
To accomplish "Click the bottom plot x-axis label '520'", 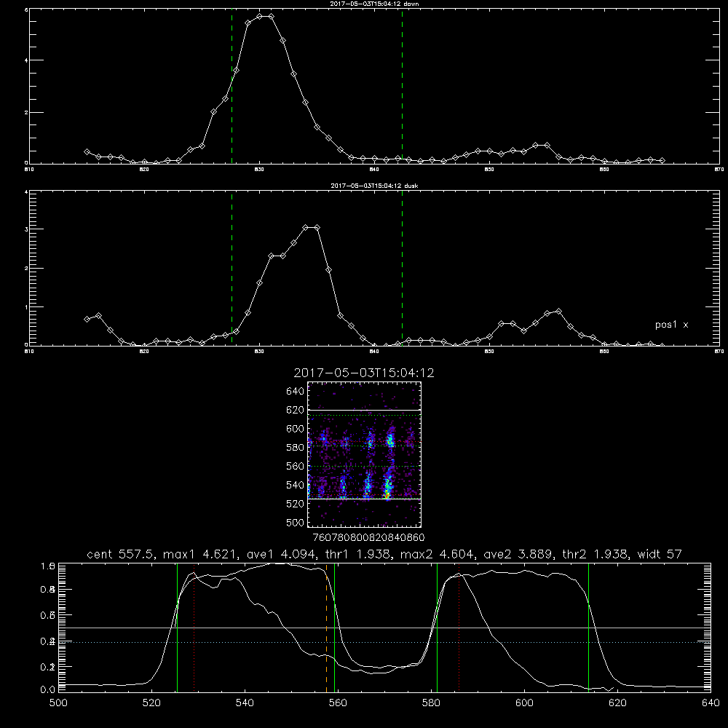I will (151, 703).
